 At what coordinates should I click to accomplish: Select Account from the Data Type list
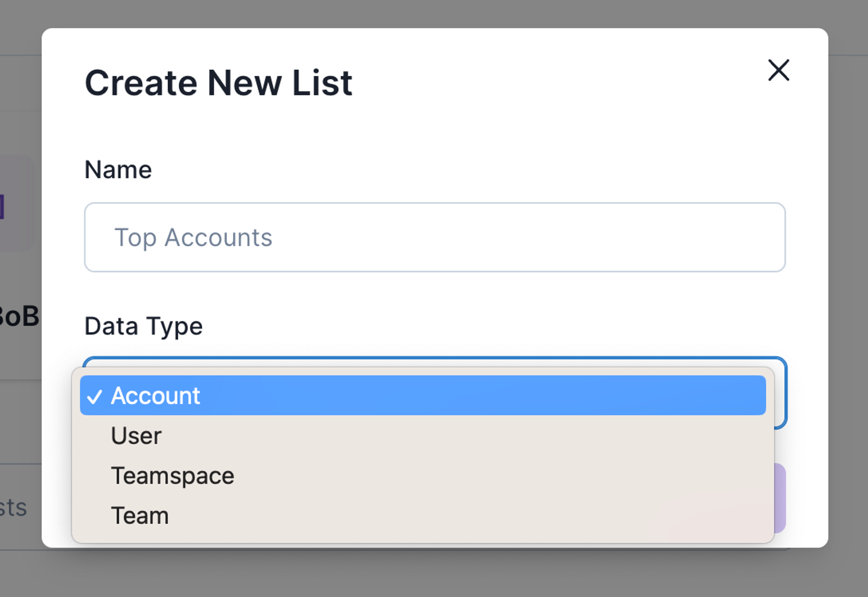155,396
